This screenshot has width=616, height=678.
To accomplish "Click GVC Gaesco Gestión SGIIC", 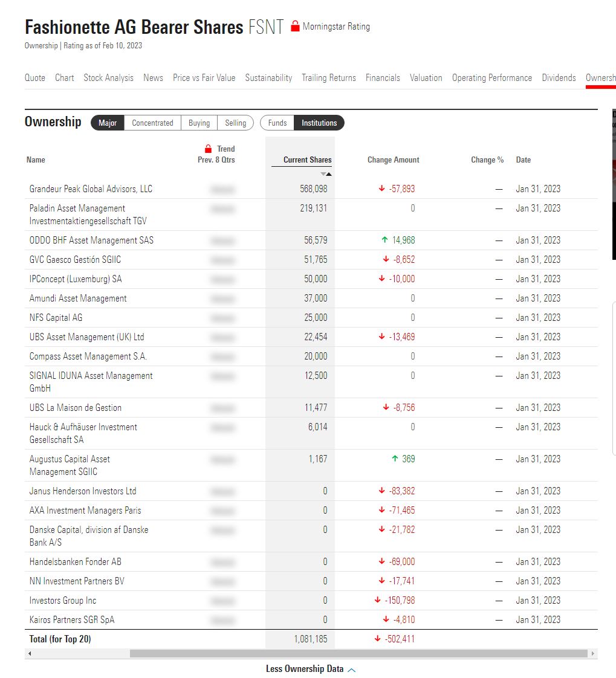I will point(76,259).
